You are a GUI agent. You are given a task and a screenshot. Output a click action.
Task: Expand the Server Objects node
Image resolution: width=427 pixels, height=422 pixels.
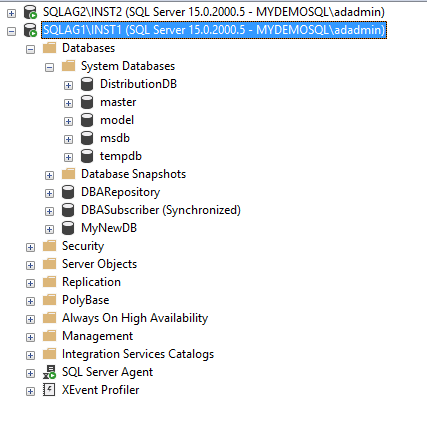tap(30, 265)
